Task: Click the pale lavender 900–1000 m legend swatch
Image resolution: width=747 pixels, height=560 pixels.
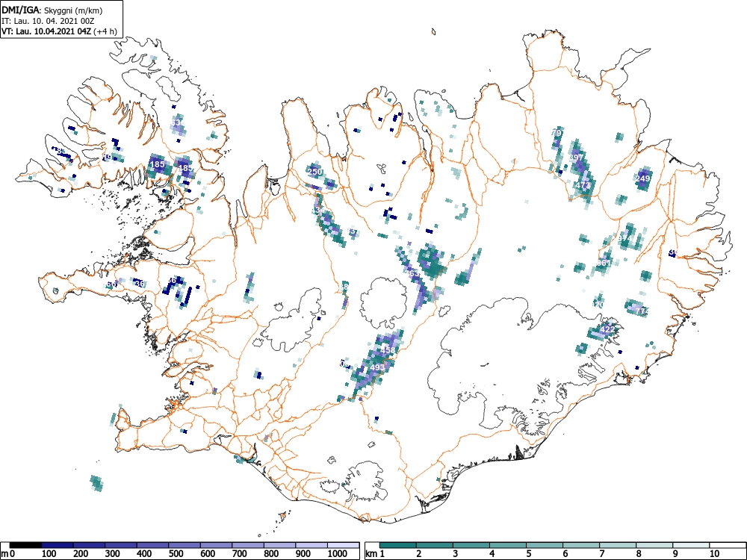Action: 311,545
